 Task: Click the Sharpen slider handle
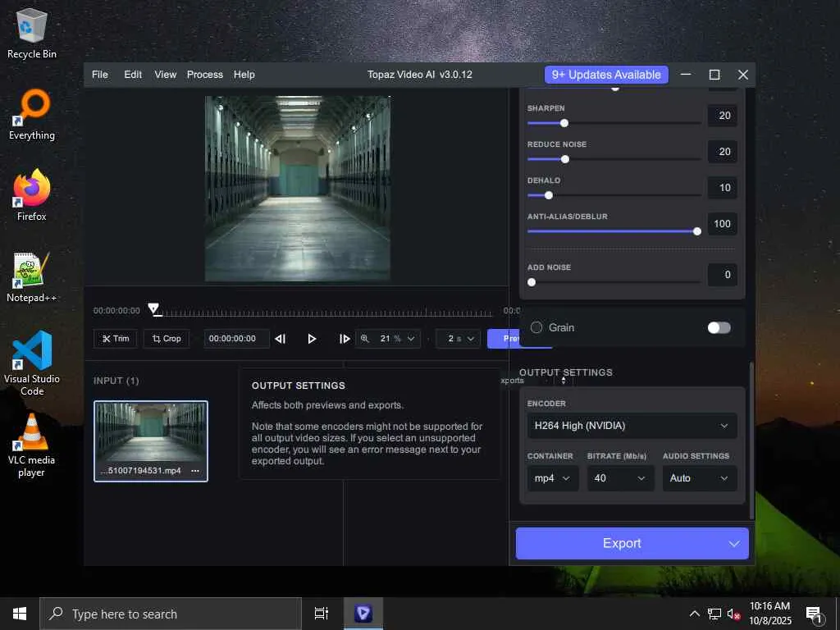[x=564, y=123]
